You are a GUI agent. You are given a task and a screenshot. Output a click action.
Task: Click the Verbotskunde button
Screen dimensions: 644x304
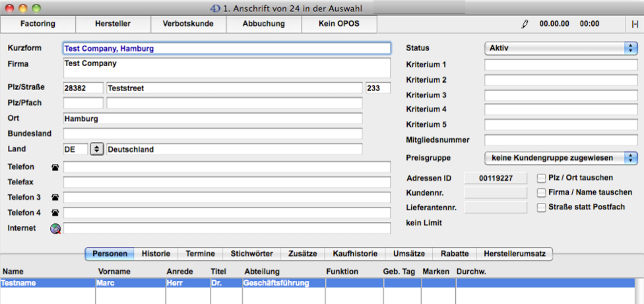coord(189,24)
